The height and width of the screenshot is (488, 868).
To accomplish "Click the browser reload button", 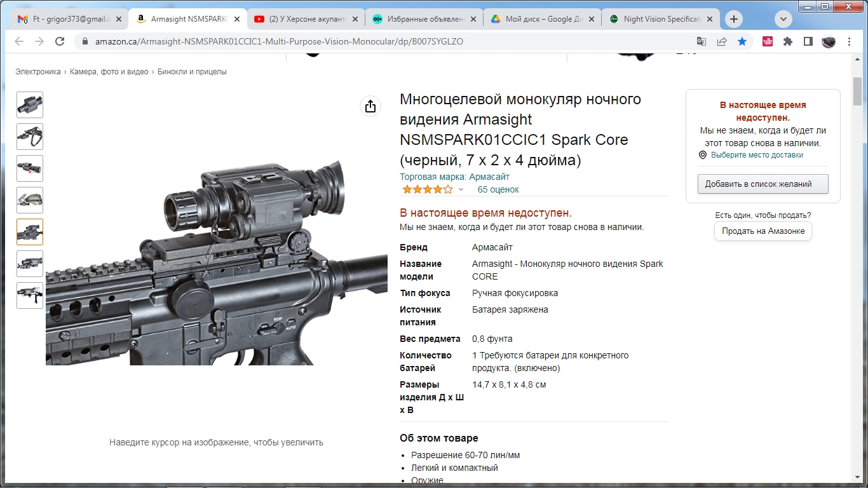I will point(60,41).
